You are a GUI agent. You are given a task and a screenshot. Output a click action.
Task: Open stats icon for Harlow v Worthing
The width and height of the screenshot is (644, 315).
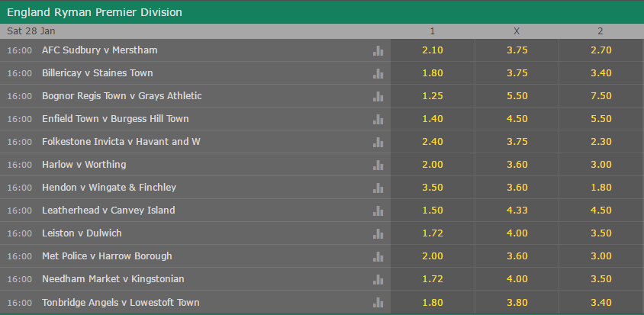[378, 165]
